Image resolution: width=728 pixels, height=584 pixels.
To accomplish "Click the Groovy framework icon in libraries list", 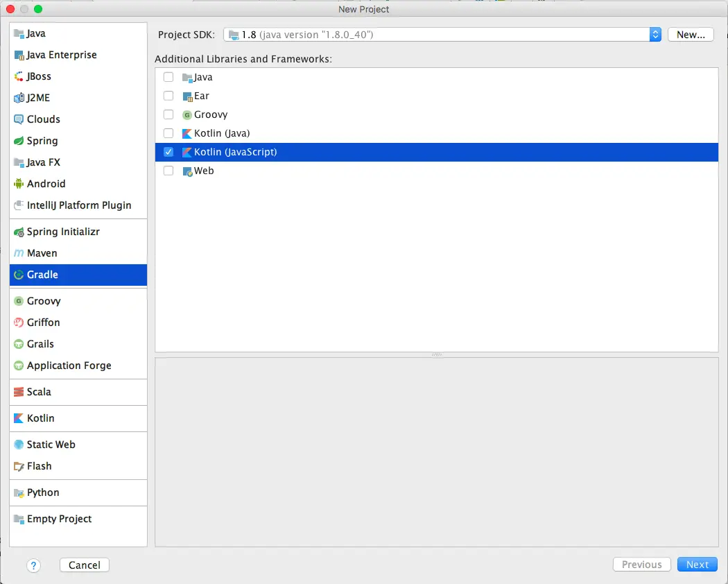I will (x=187, y=114).
